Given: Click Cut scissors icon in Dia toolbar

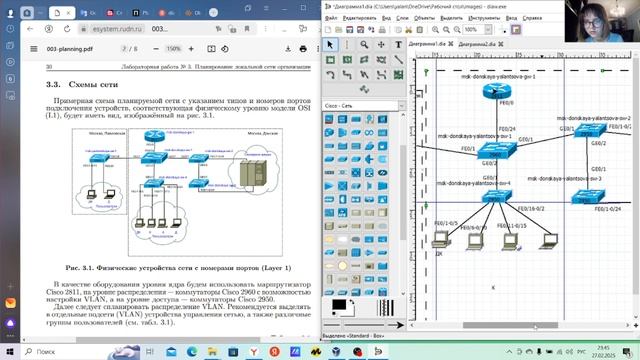Looking at the screenshot, I should pos(408,30).
